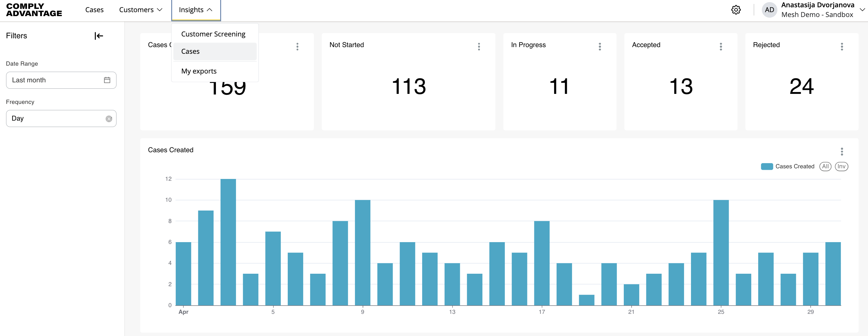This screenshot has width=868, height=336.
Task: Toggle the All legend button
Action: (825, 166)
